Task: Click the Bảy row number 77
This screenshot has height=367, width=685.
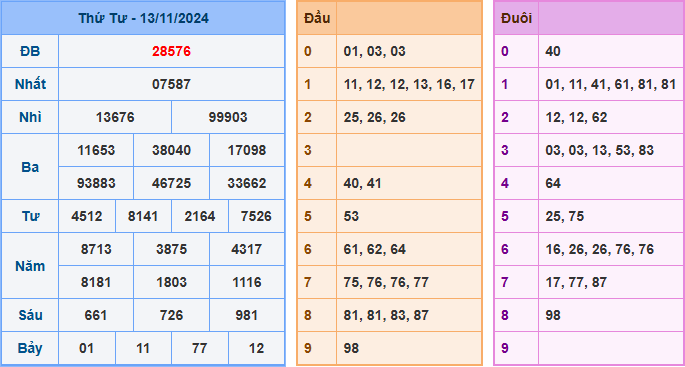Action: (200, 348)
